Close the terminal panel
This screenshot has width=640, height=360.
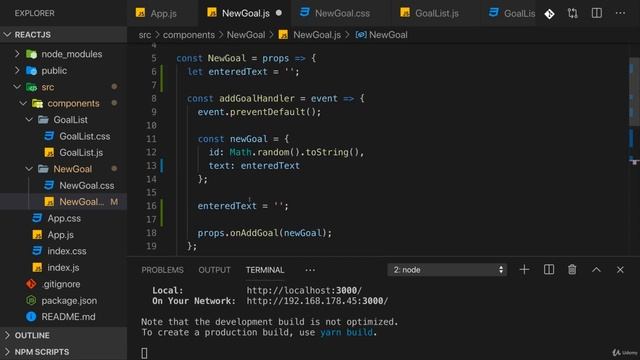620,270
